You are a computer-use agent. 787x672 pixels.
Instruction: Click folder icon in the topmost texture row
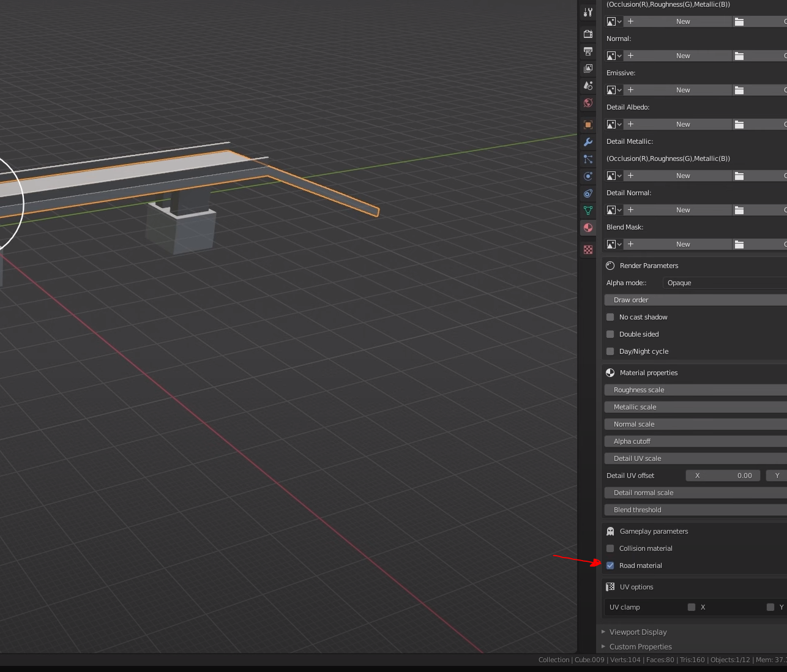coord(739,21)
